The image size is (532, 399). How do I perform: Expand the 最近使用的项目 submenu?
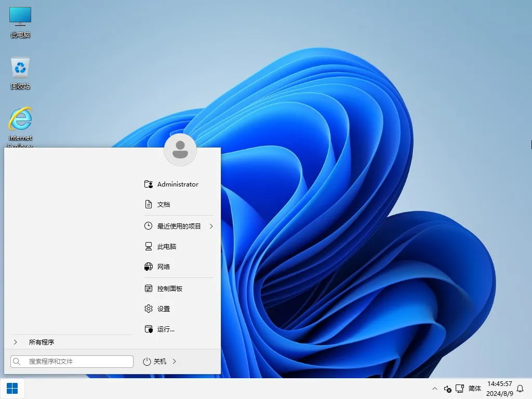[x=211, y=226]
